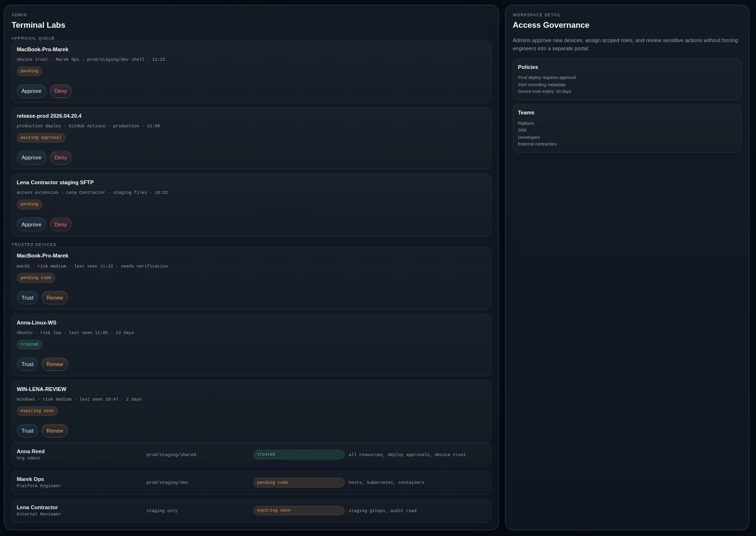The width and height of the screenshot is (756, 536).
Task: Approve the MacBook-Pro-Marek device trust request
Action: (x=31, y=91)
